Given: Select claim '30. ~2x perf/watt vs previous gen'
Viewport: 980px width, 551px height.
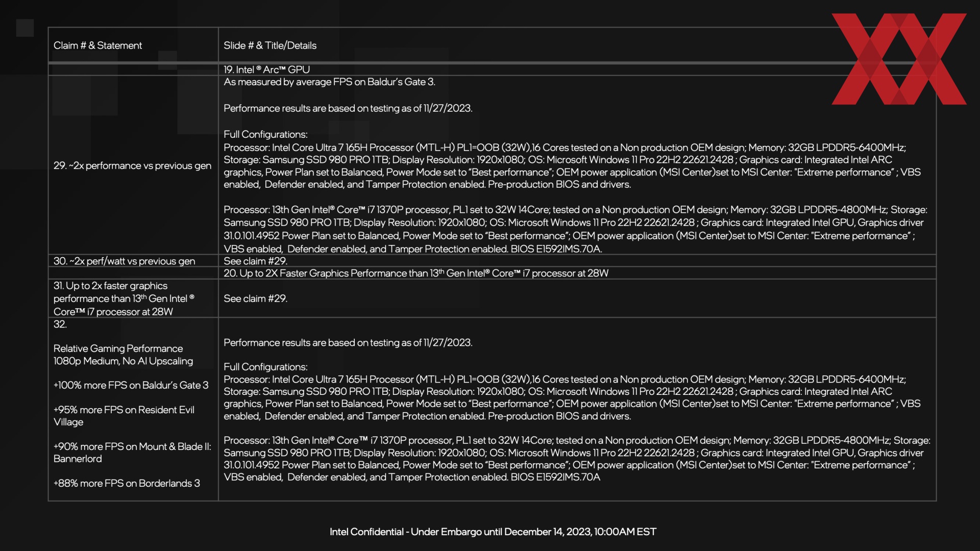Looking at the screenshot, I should point(124,261).
